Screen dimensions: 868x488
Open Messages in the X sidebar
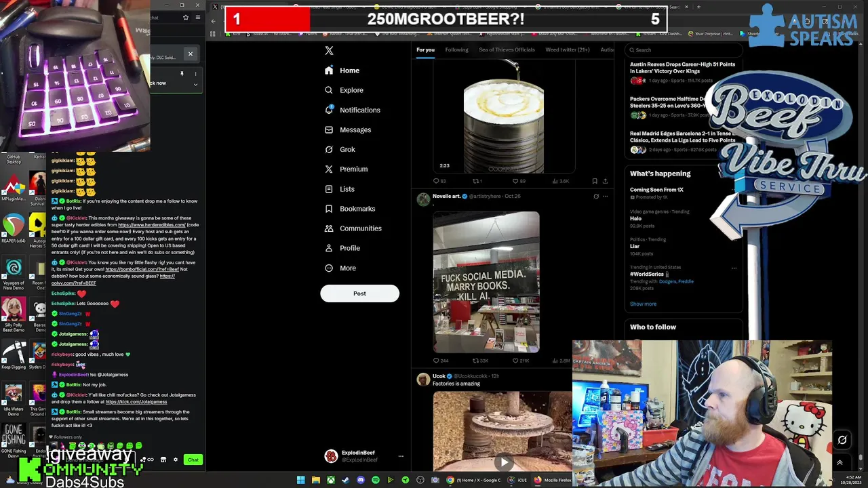pos(347,129)
